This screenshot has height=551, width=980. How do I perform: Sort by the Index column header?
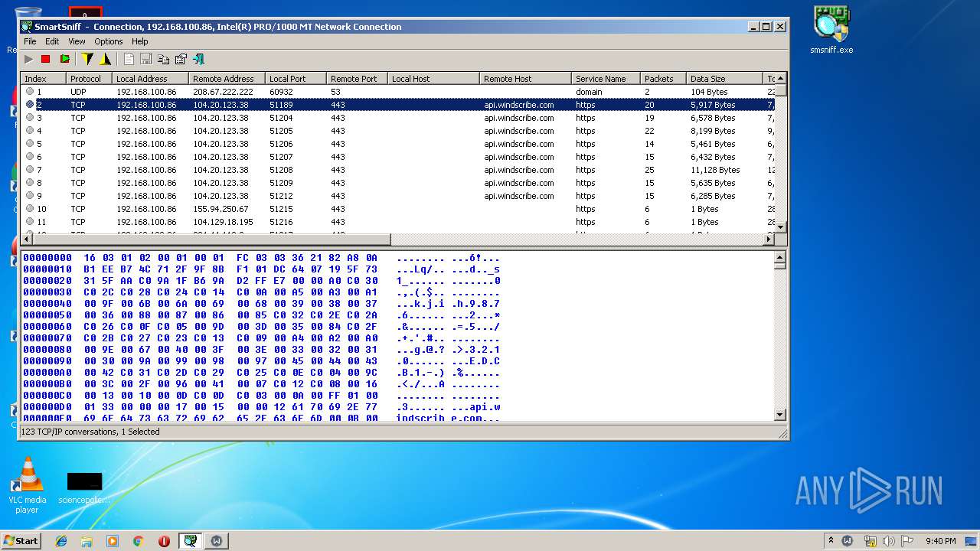tap(43, 79)
